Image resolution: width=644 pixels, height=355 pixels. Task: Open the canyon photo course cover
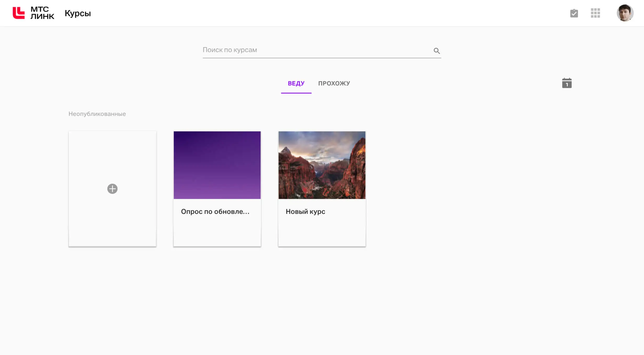(x=322, y=165)
